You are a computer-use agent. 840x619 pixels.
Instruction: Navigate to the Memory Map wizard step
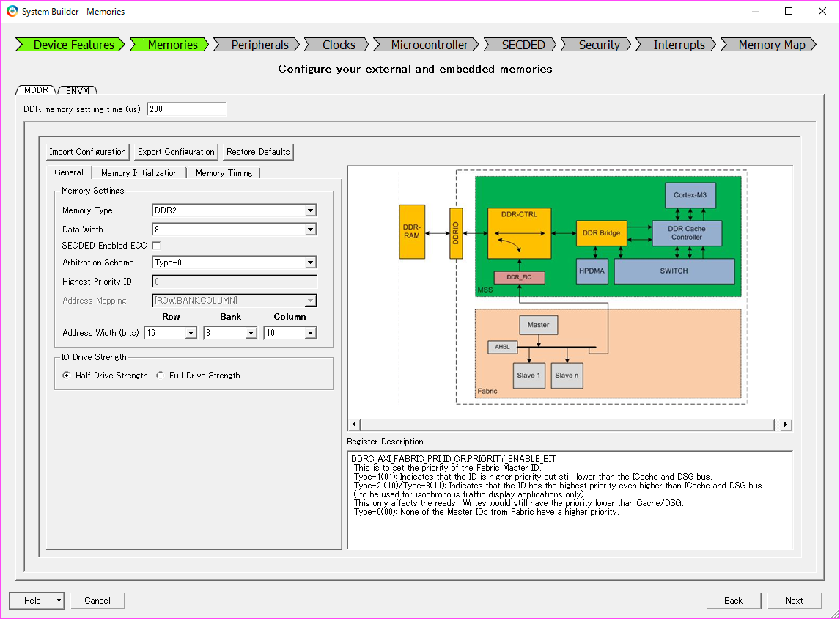[766, 44]
